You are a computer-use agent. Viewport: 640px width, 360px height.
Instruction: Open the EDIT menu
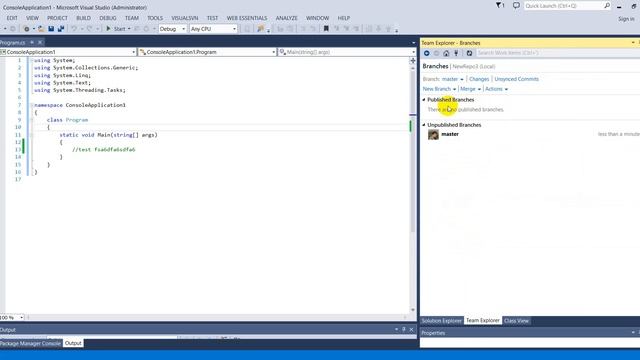tap(12, 18)
